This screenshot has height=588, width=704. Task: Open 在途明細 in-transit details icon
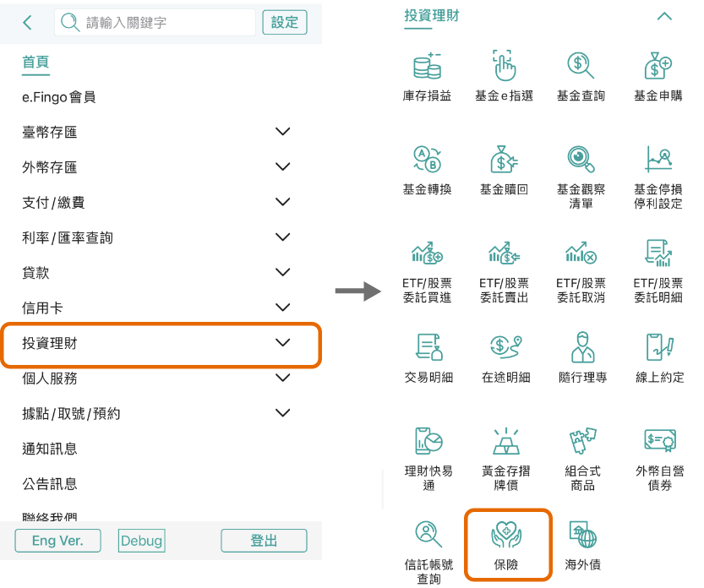[506, 347]
